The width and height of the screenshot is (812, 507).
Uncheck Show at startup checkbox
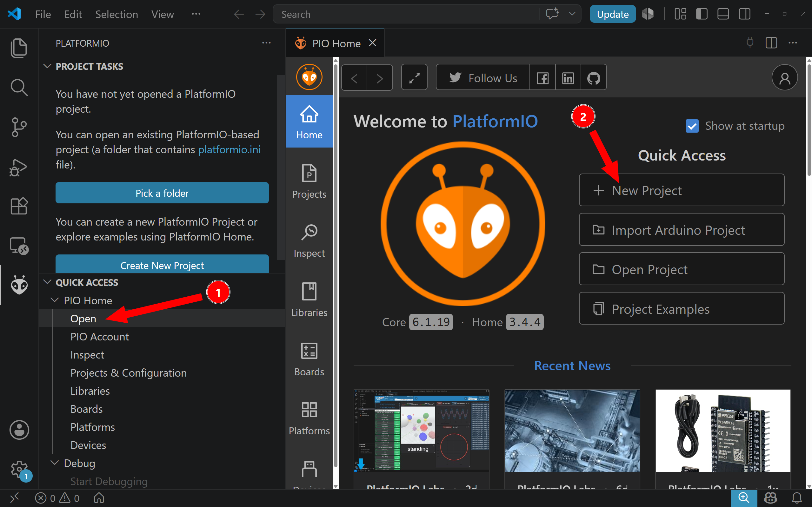point(692,126)
